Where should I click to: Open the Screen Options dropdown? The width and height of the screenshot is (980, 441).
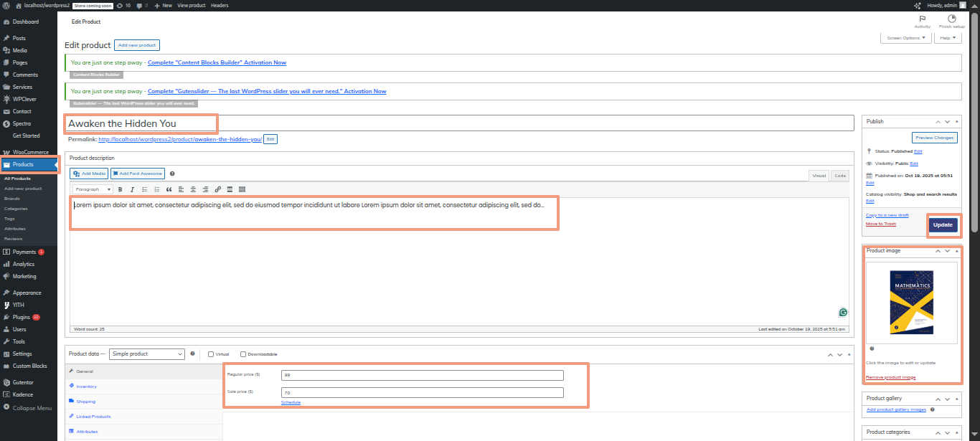pyautogui.click(x=906, y=38)
